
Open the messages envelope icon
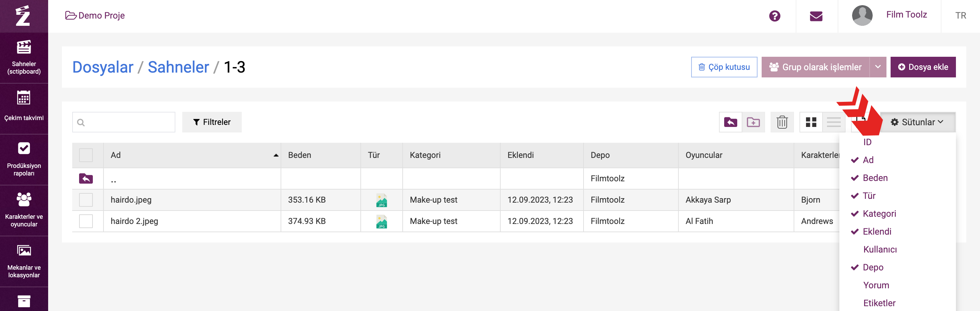point(816,16)
